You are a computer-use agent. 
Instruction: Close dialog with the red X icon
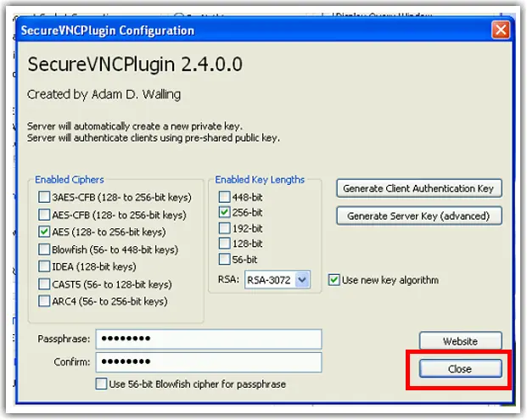tap(501, 30)
